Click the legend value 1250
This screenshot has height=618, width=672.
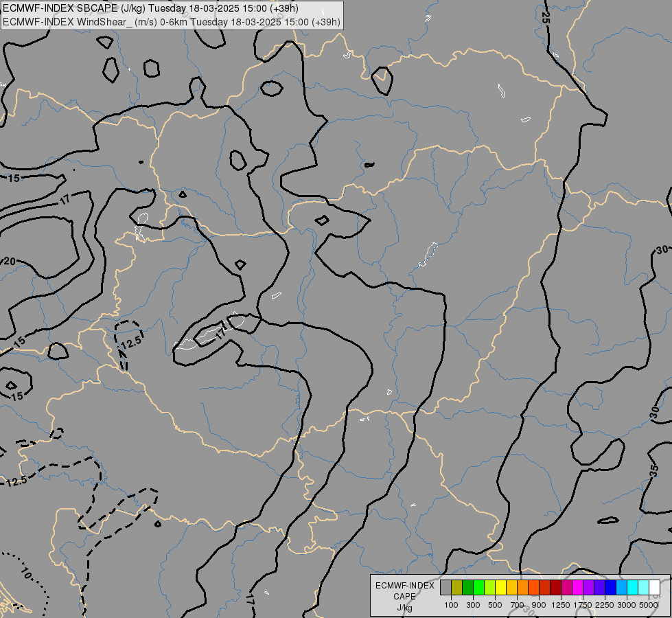(561, 605)
